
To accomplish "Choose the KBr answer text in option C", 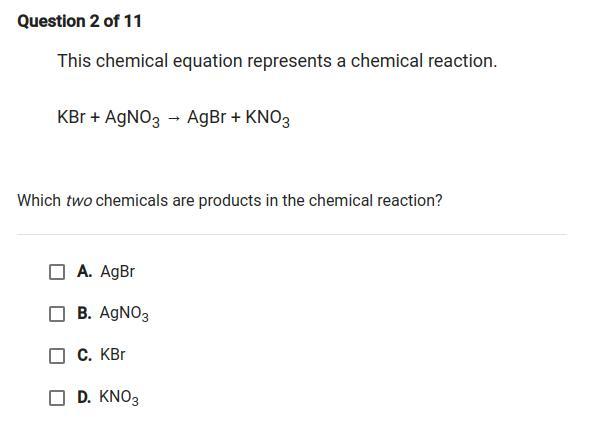I will tap(112, 355).
